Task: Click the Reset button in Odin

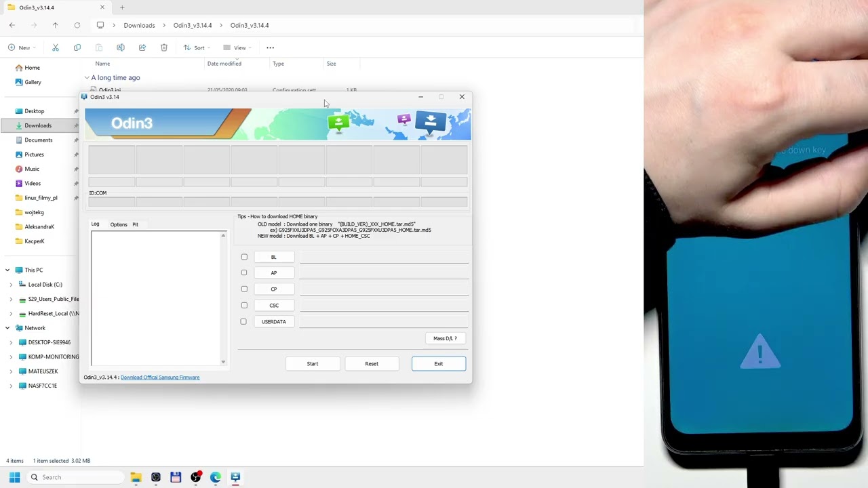Action: [x=372, y=364]
